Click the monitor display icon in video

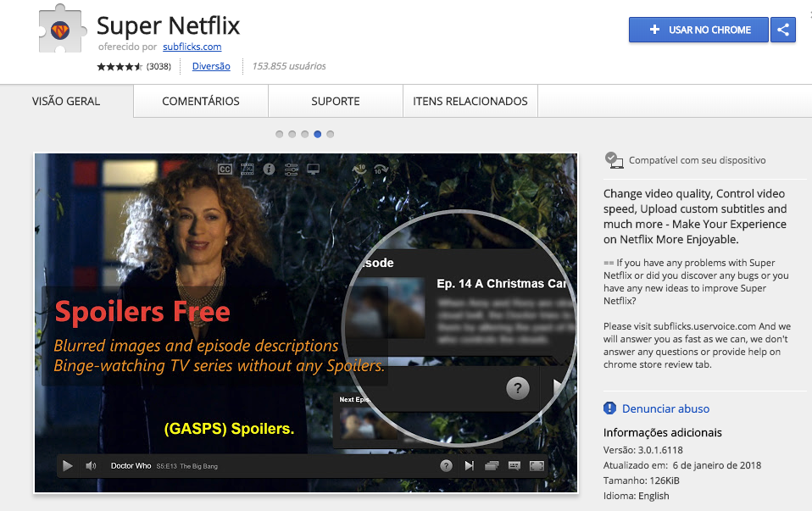click(314, 169)
